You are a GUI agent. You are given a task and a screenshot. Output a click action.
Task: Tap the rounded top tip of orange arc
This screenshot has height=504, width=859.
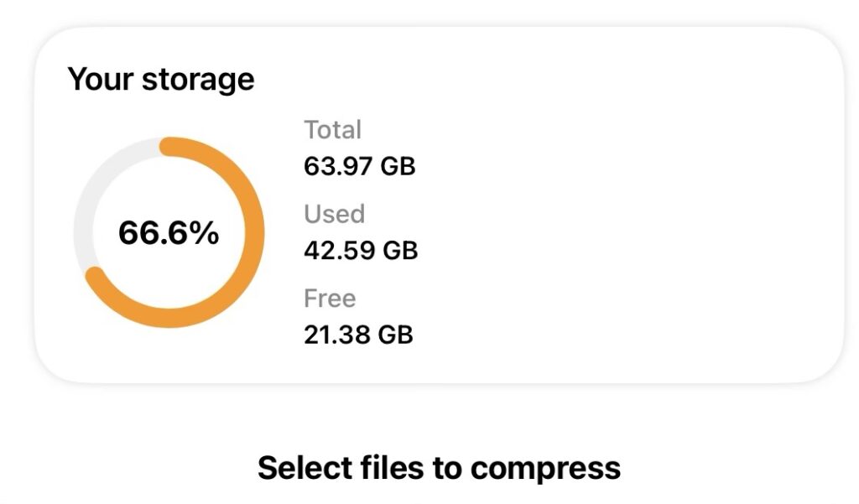169,147
